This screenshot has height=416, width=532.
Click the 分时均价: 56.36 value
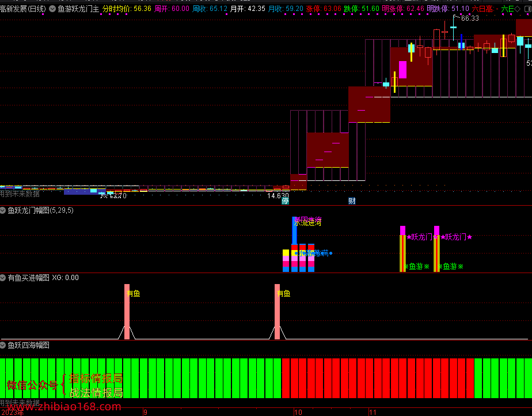tap(127, 9)
